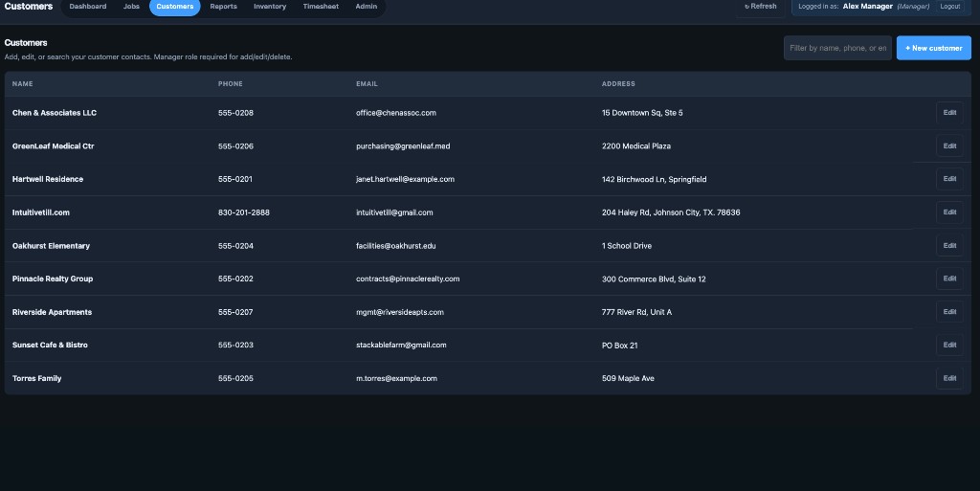
Task: Click email janet.hartwell@example.com
Action: pyautogui.click(x=405, y=179)
